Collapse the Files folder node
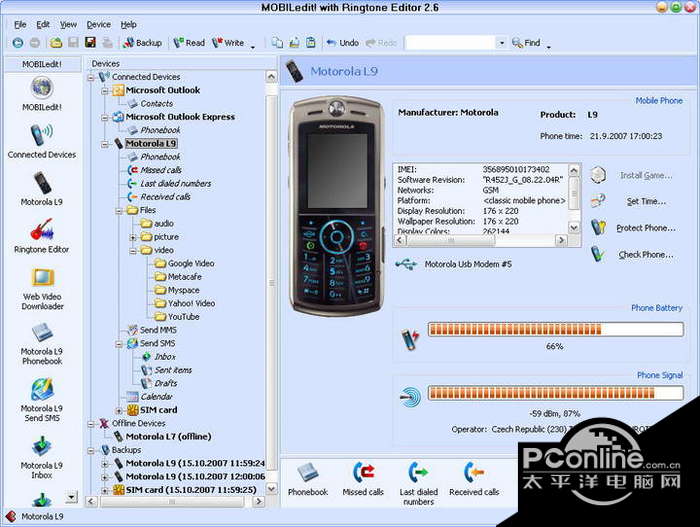This screenshot has height=527, width=700. pyautogui.click(x=119, y=211)
